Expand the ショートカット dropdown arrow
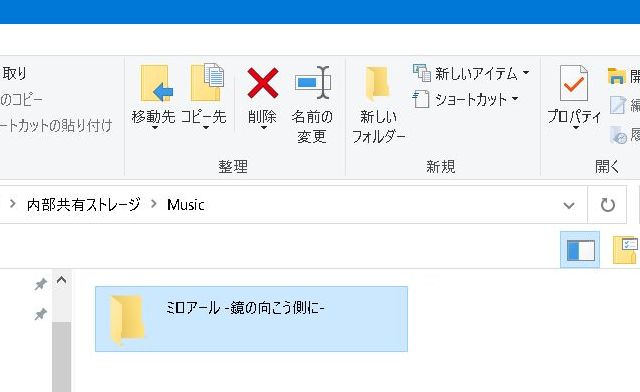The width and height of the screenshot is (640, 392). point(515,99)
